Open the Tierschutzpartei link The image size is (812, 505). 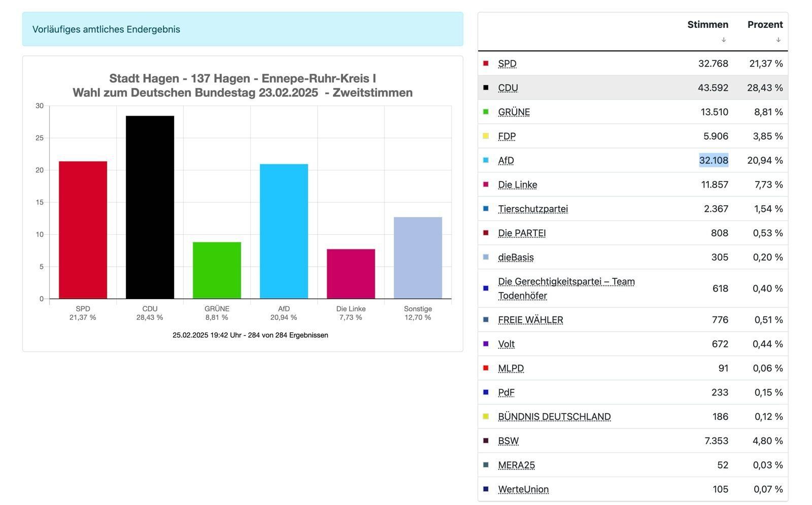pos(533,209)
